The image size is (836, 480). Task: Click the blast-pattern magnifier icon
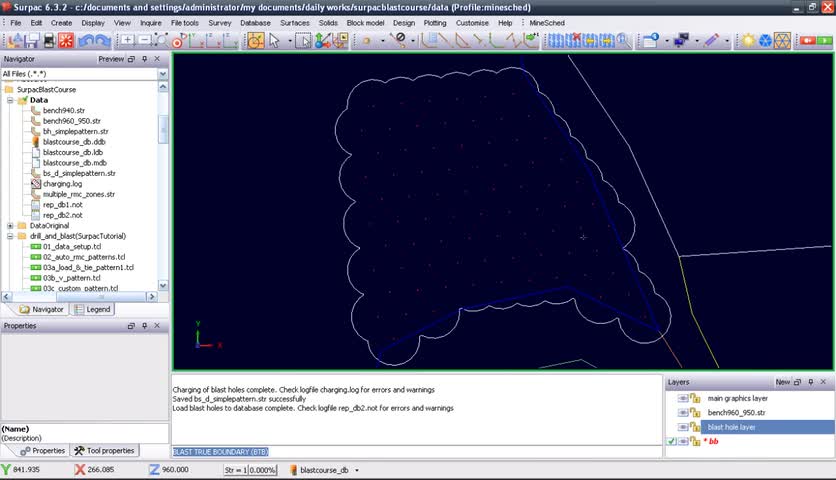(x=623, y=41)
